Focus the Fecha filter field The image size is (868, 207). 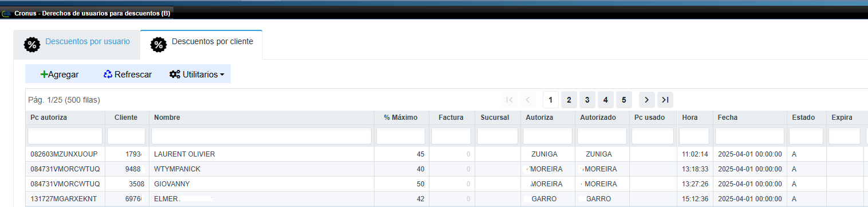(749, 136)
